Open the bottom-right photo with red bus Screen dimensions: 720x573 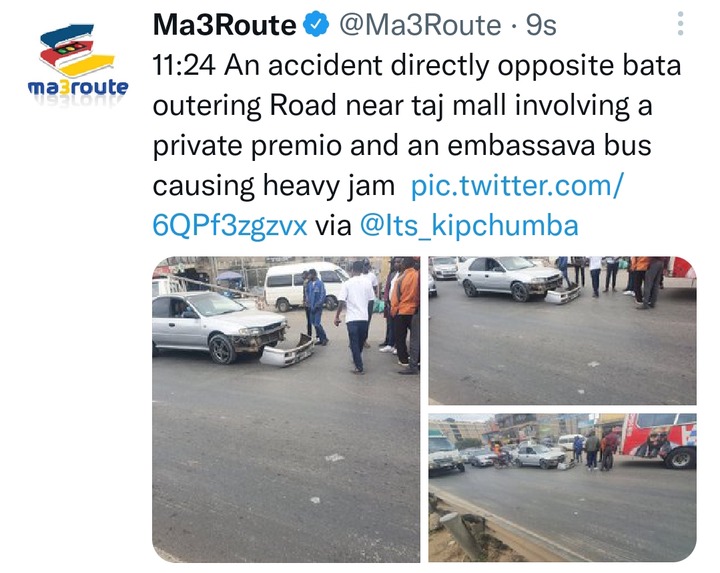point(562,487)
